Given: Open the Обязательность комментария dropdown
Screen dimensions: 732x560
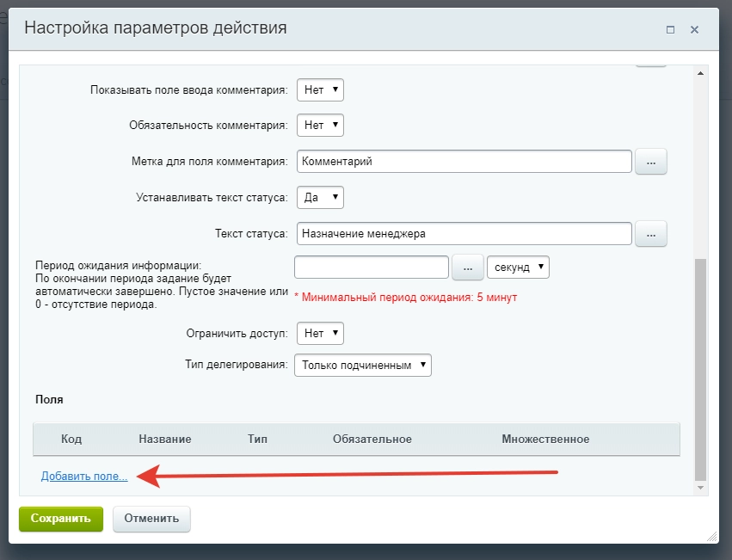Looking at the screenshot, I should [319, 125].
